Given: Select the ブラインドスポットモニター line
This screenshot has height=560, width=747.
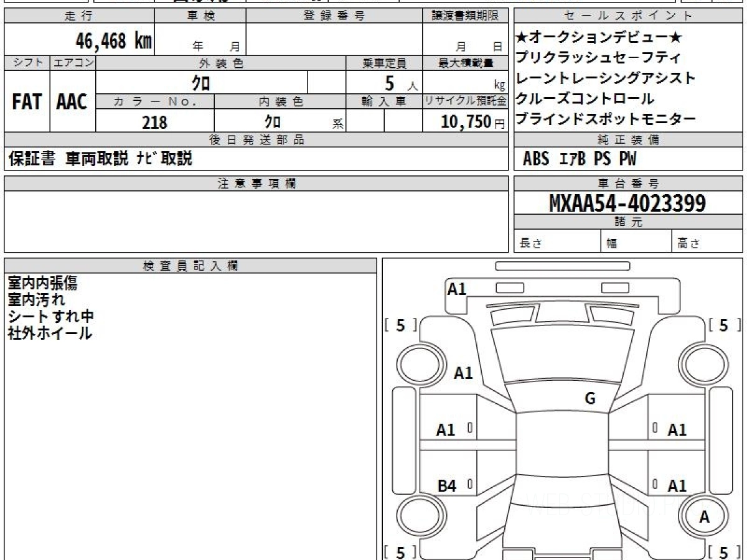Looking at the screenshot, I should pos(606,118).
